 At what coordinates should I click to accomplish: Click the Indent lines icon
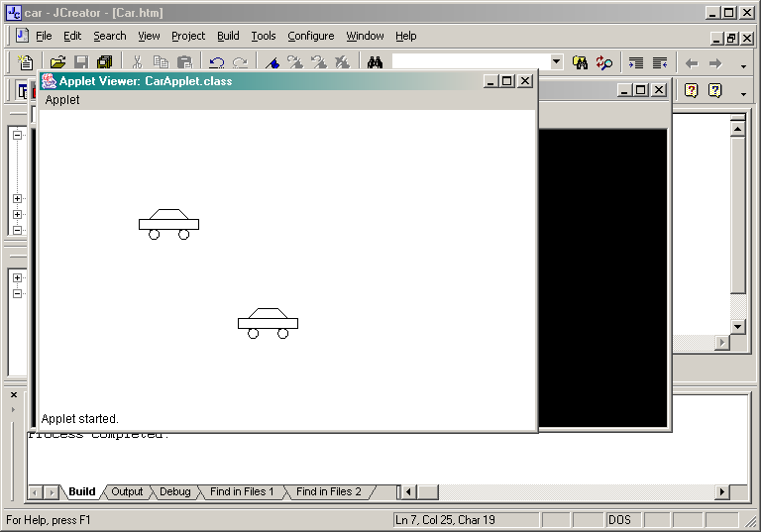[x=636, y=62]
